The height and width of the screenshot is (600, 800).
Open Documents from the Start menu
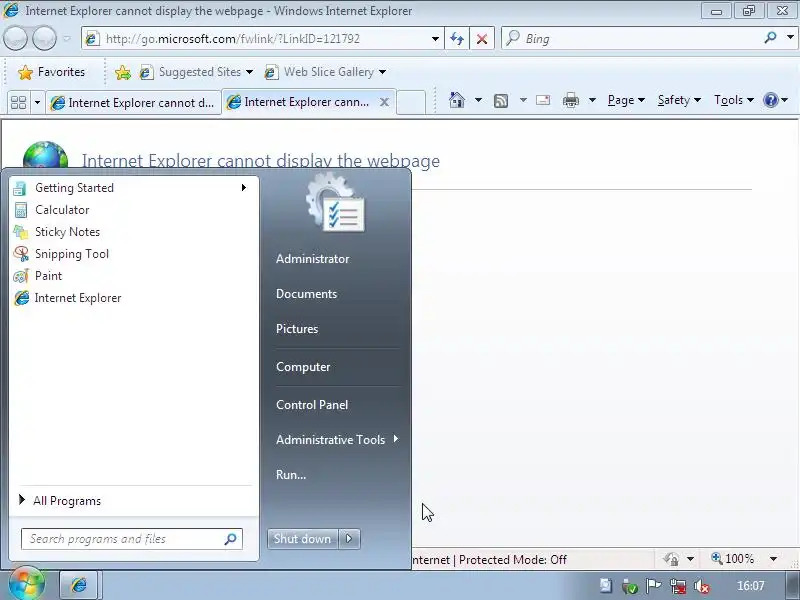[306, 294]
